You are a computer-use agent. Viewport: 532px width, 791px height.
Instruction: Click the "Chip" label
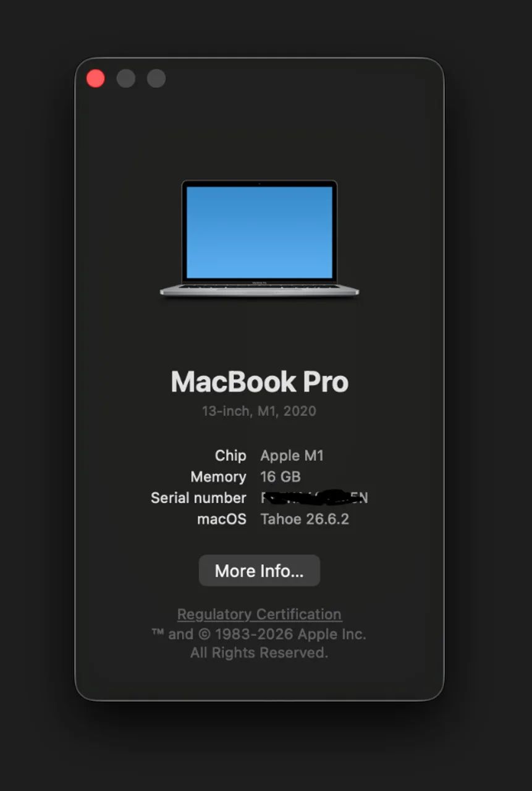[x=230, y=455]
